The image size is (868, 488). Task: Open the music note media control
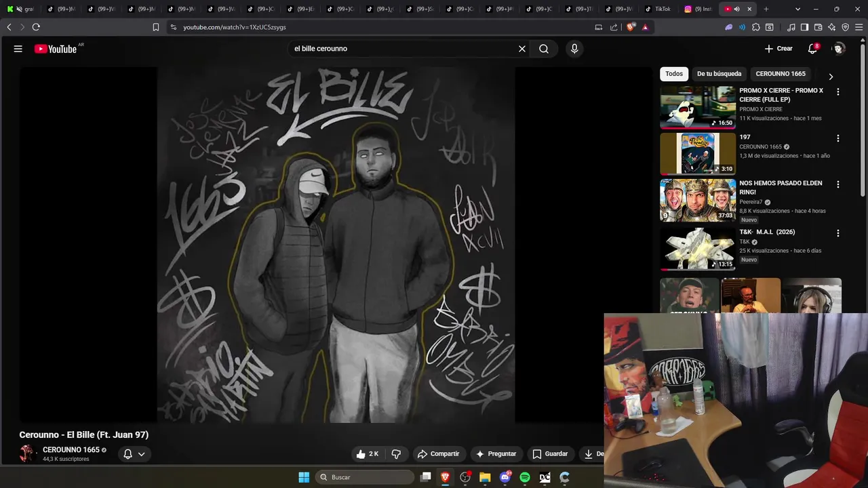[791, 27]
